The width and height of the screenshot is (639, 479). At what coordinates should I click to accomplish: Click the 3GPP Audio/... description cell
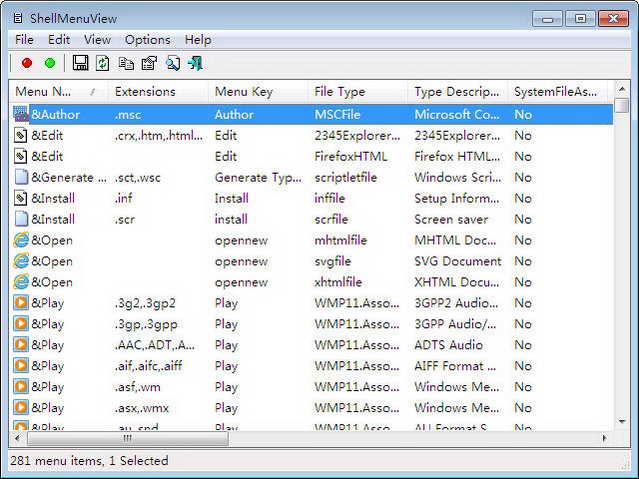pyautogui.click(x=455, y=324)
